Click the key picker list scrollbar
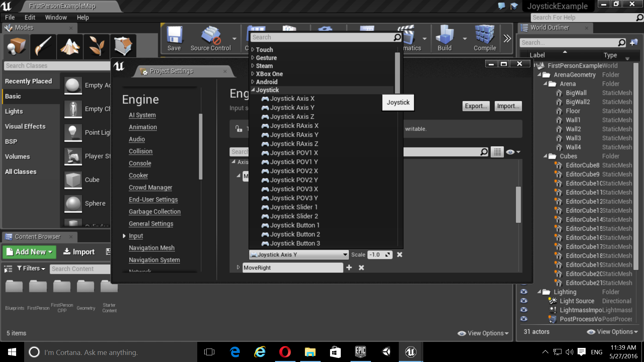 tap(397, 73)
